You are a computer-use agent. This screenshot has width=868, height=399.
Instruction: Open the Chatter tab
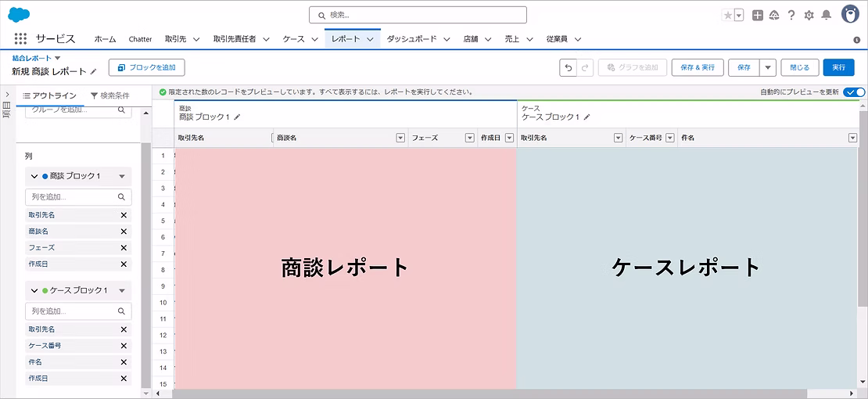[140, 39]
